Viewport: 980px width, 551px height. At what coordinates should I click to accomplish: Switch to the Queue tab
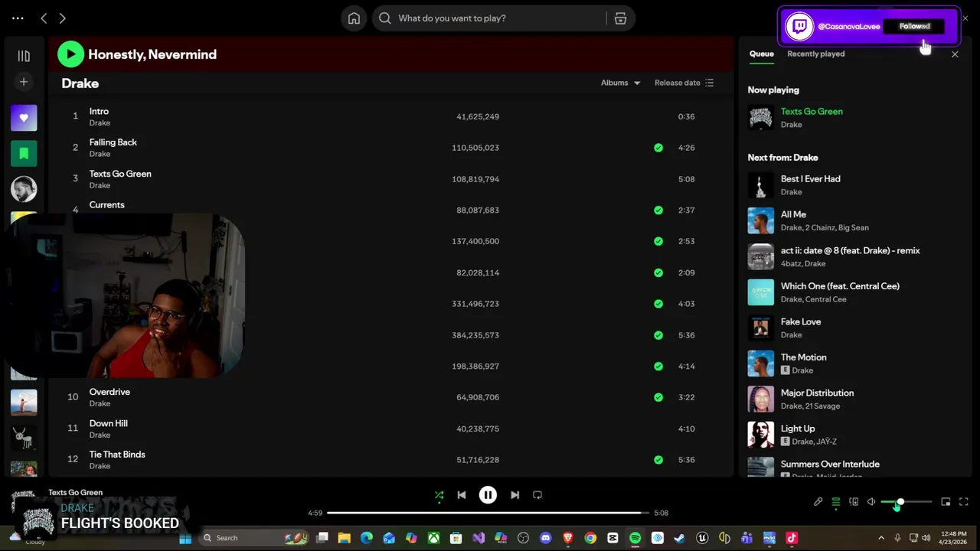click(x=761, y=54)
